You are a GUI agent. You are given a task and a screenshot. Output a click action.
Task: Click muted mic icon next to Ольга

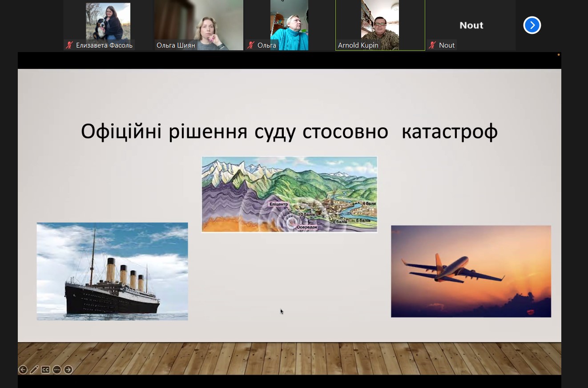click(x=251, y=45)
